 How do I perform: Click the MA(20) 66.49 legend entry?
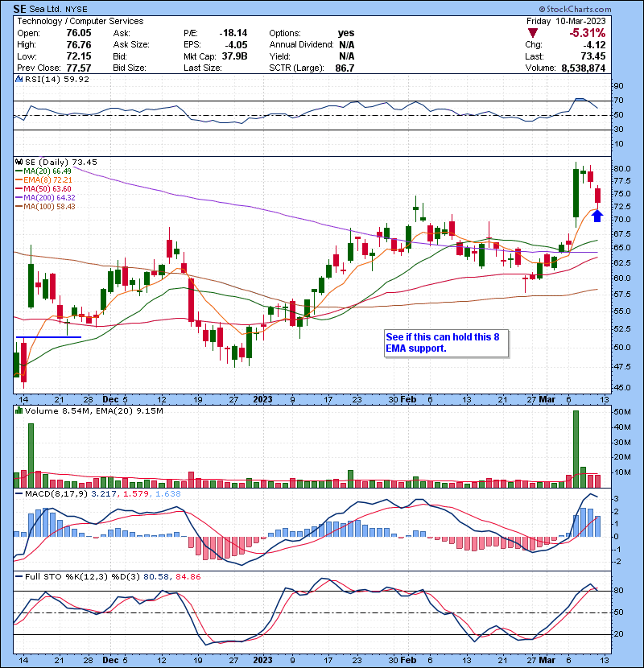point(43,171)
